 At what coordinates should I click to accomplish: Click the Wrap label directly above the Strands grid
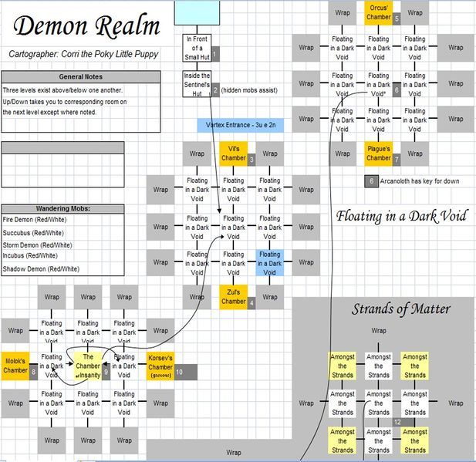(x=379, y=330)
